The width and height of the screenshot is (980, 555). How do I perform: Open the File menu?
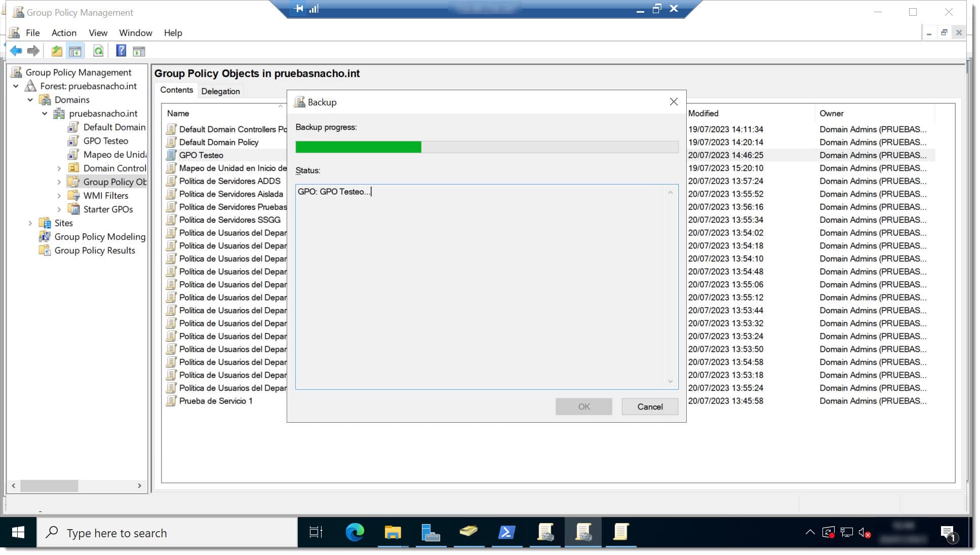pyautogui.click(x=33, y=33)
